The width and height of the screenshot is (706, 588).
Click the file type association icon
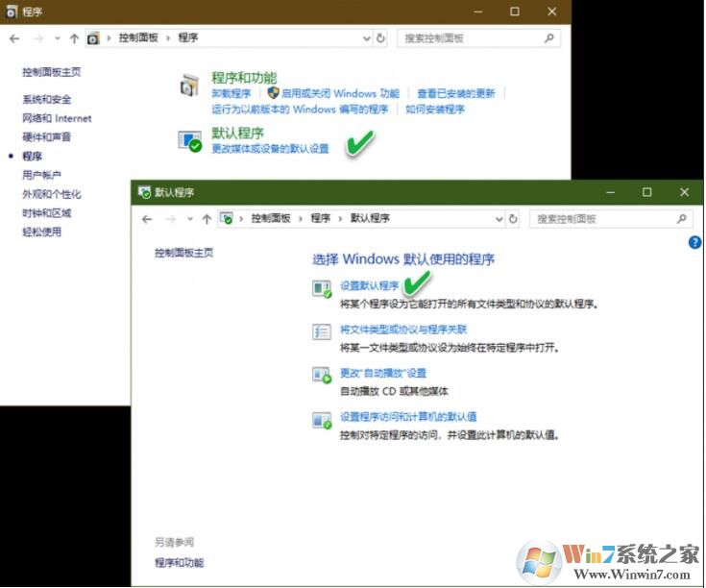coord(322,331)
